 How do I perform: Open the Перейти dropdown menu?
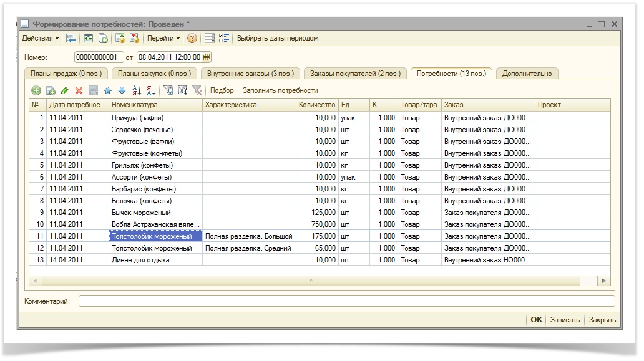[x=163, y=39]
